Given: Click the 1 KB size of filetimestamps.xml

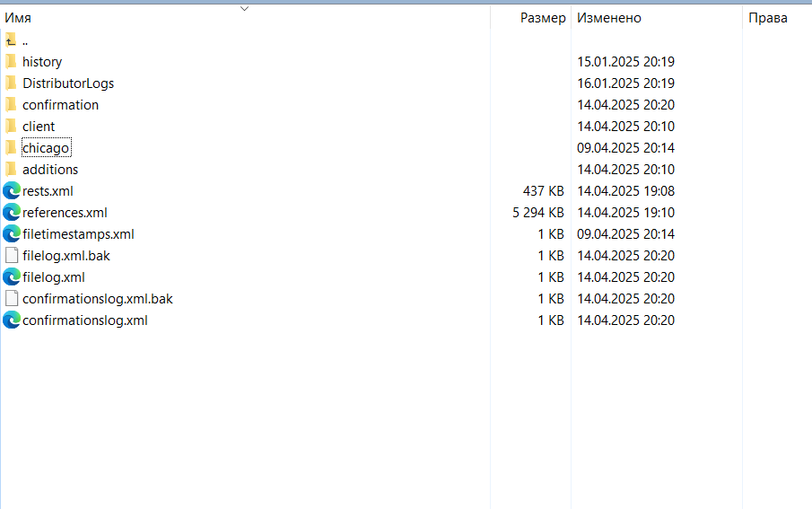Looking at the screenshot, I should [551, 234].
